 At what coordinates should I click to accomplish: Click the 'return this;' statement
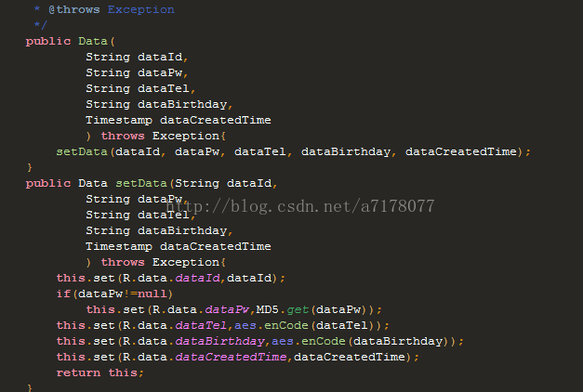point(99,372)
